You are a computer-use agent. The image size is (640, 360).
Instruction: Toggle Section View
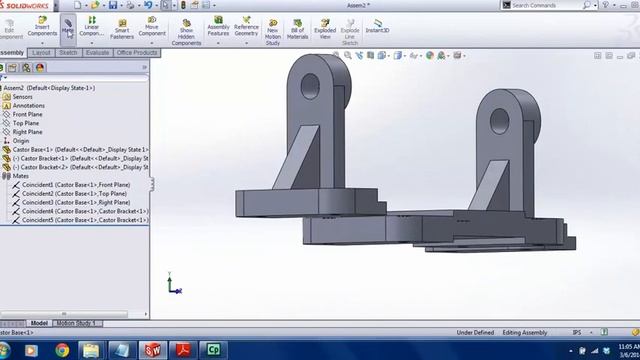tap(370, 55)
